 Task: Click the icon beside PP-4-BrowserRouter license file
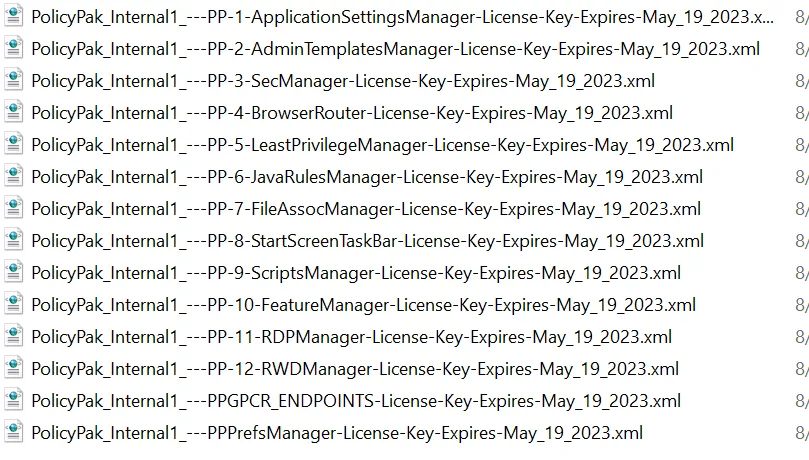[13, 112]
